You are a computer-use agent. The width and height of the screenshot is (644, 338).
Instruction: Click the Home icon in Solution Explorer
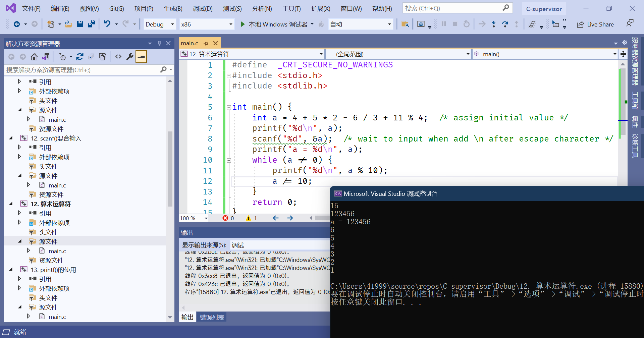coord(34,57)
